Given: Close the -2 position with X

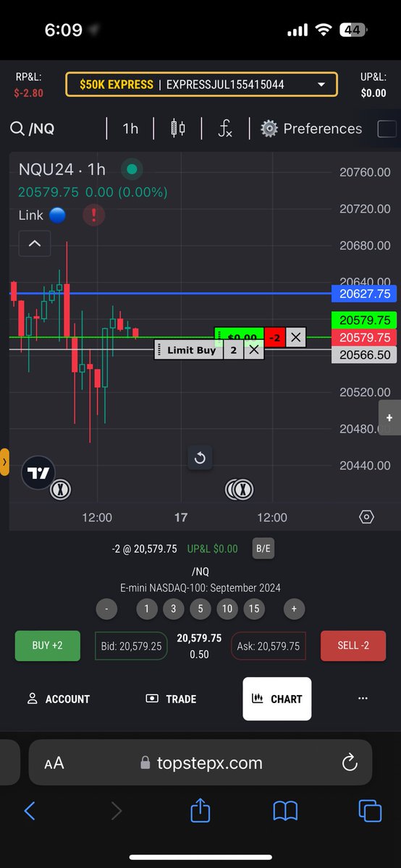Looking at the screenshot, I should pyautogui.click(x=295, y=337).
